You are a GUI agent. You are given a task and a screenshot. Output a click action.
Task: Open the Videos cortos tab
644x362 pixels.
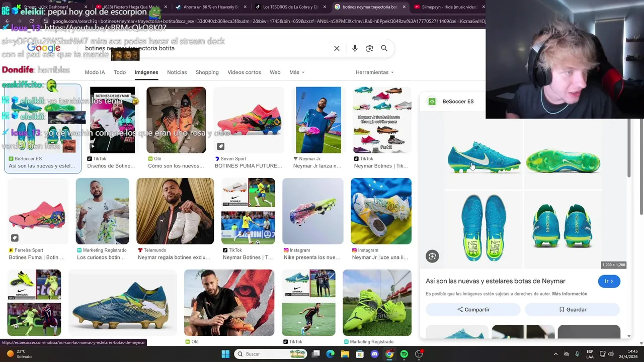[x=244, y=72]
